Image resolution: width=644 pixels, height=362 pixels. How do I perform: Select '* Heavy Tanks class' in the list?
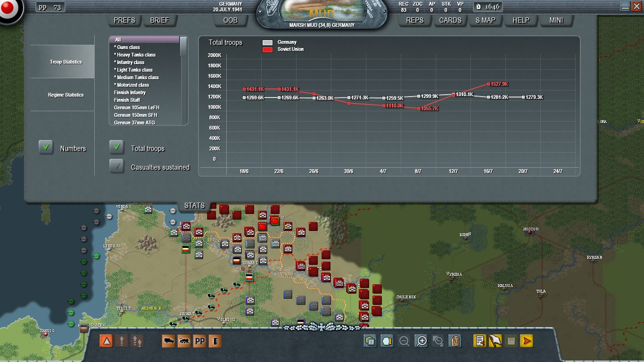tap(144, 55)
